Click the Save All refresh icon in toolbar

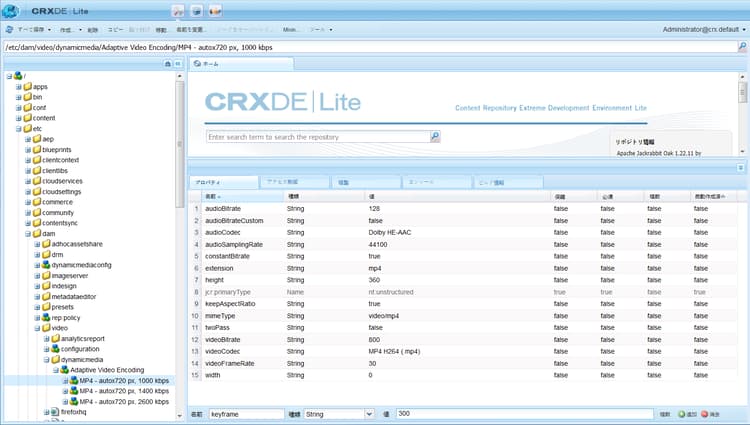click(x=9, y=30)
